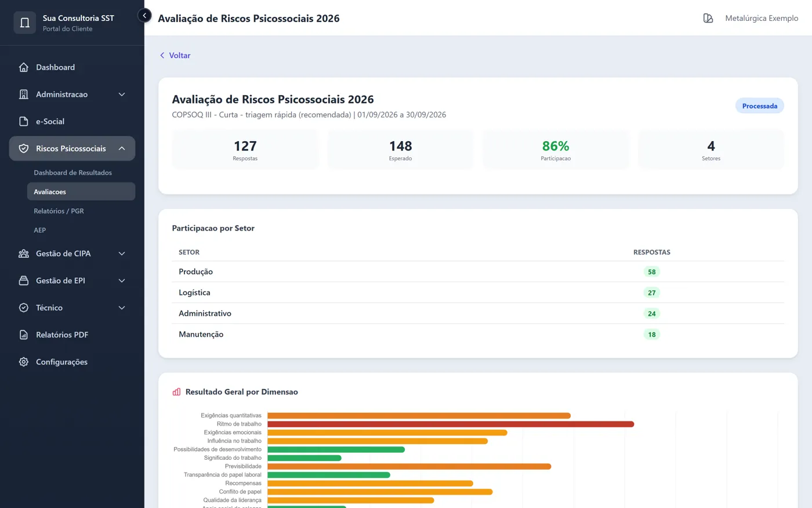Click the Metalúrgica Exemplo company selector
This screenshot has height=508, width=812.
[751, 18]
